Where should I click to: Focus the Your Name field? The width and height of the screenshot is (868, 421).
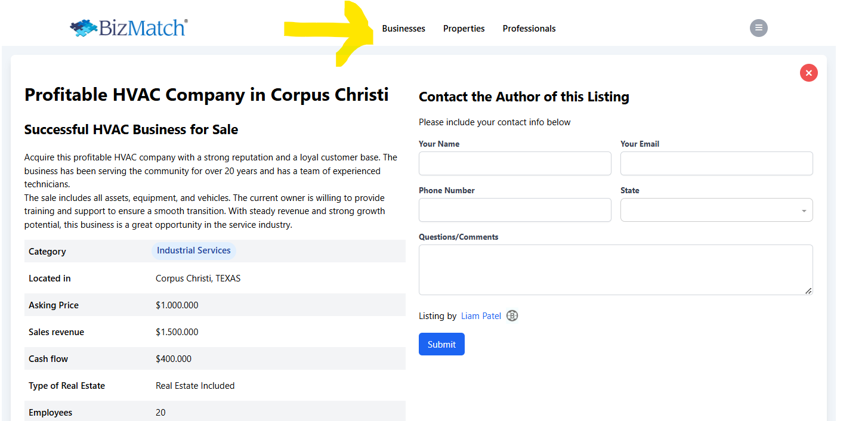click(515, 163)
